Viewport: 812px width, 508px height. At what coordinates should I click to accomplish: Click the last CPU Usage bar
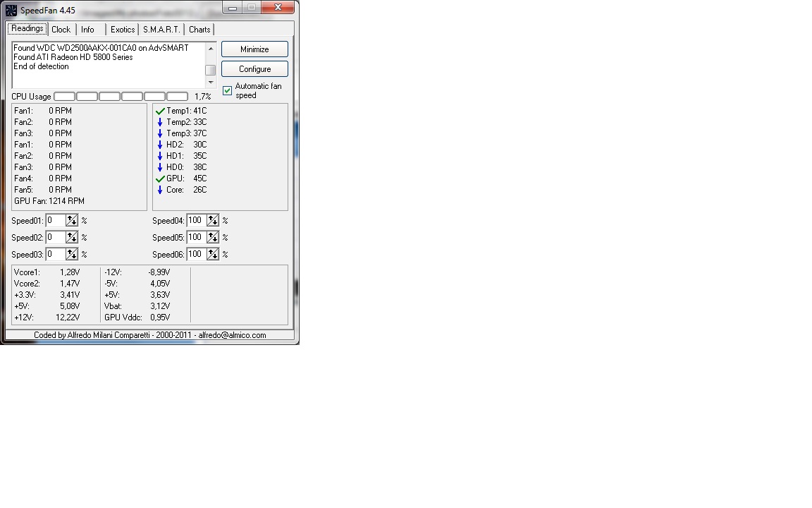pyautogui.click(x=177, y=97)
